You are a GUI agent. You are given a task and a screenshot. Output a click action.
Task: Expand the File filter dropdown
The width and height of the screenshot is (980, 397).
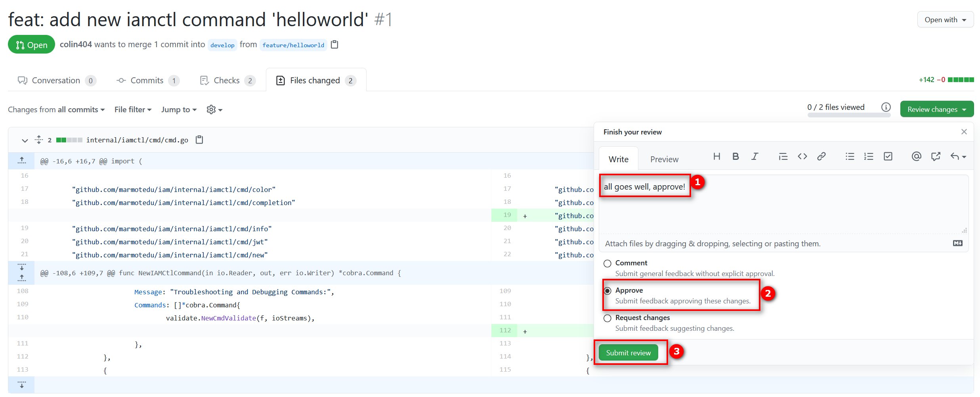(x=133, y=109)
